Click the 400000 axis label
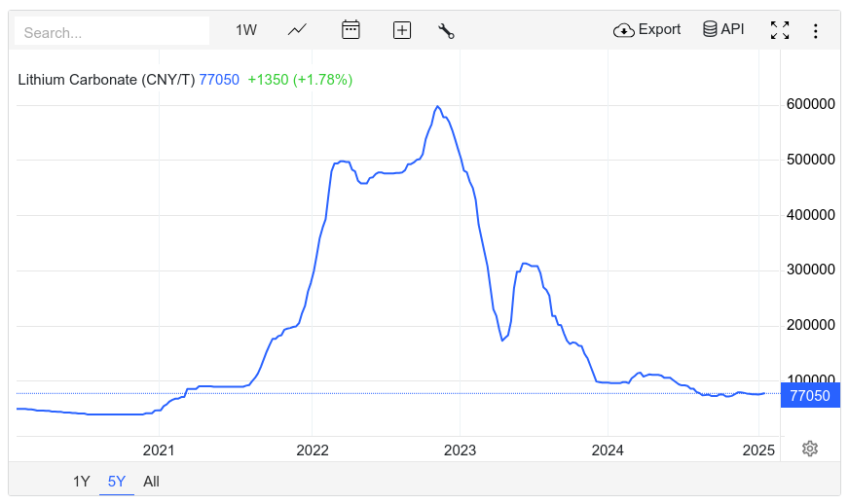The image size is (849, 504). point(811,215)
